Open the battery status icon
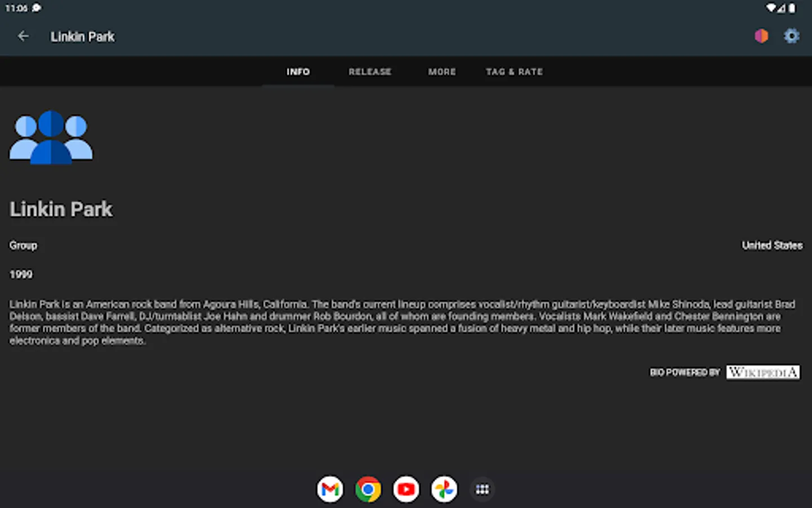 [792, 8]
